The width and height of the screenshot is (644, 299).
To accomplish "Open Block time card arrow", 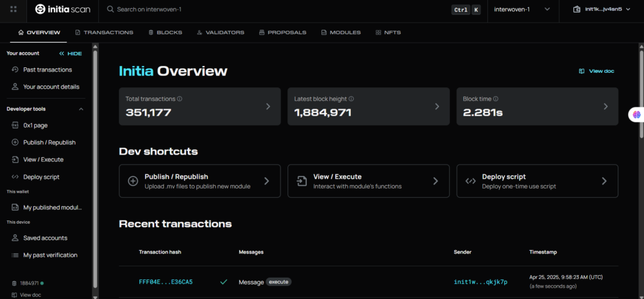I will click(606, 107).
